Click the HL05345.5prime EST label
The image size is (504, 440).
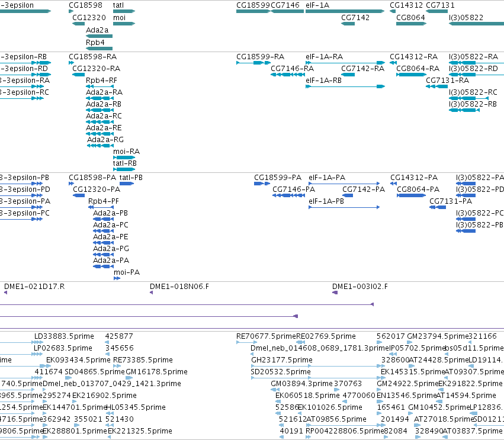point(136,407)
